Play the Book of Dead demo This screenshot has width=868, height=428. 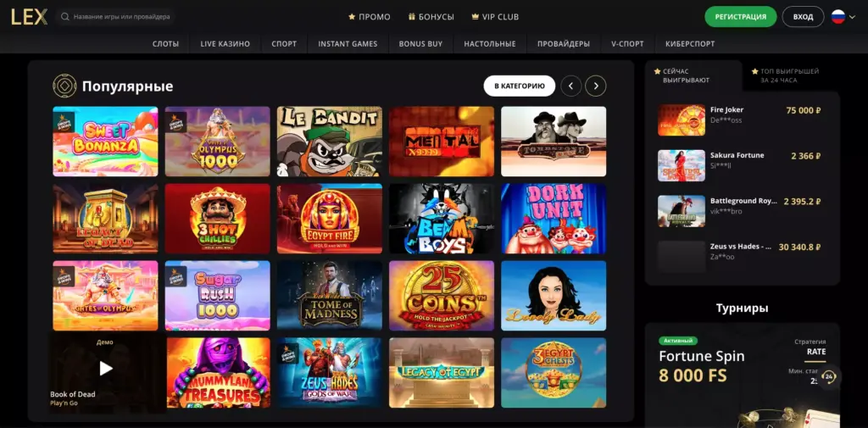coord(106,368)
